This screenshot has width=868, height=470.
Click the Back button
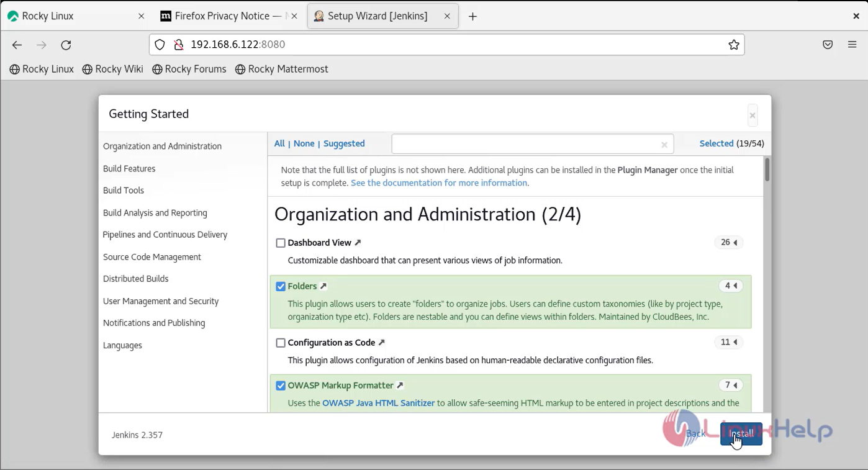695,434
